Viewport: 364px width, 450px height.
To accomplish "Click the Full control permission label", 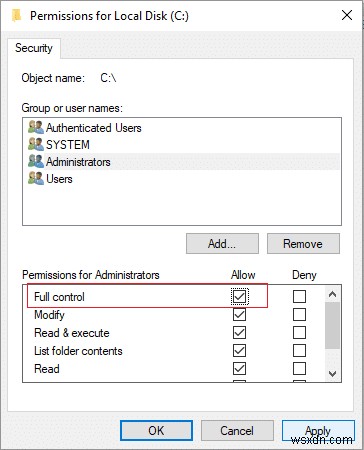I will 59,297.
